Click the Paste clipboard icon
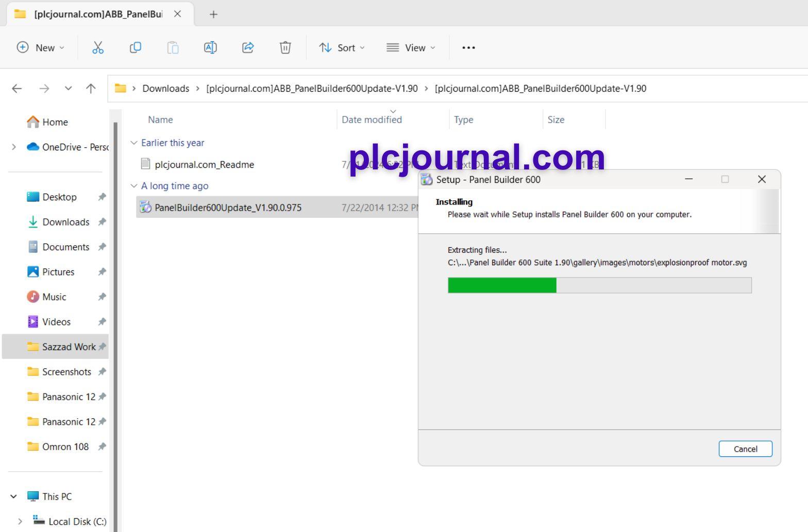The image size is (808, 532). click(173, 47)
